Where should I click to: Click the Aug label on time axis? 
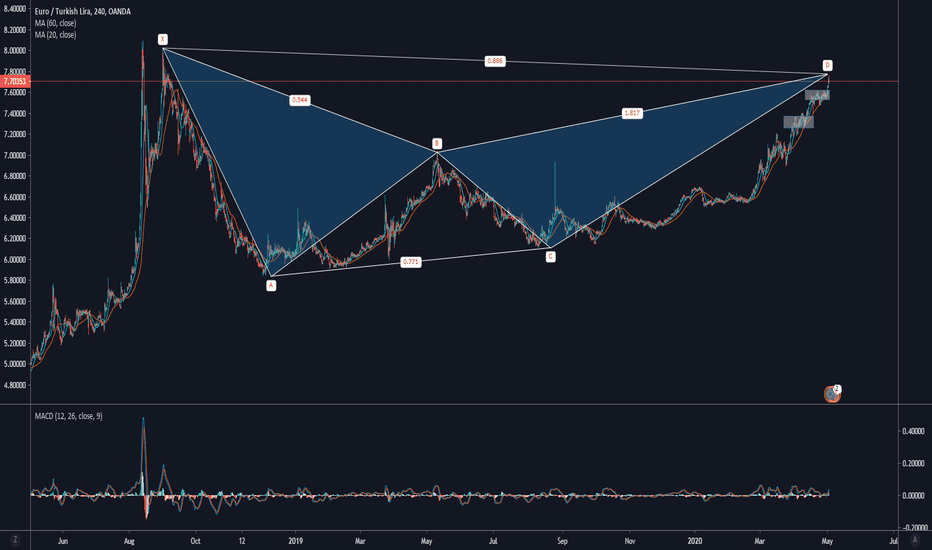click(x=129, y=541)
